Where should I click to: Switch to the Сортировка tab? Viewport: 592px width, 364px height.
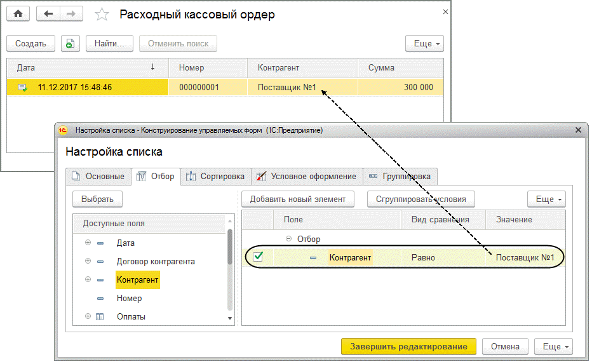pos(216,177)
